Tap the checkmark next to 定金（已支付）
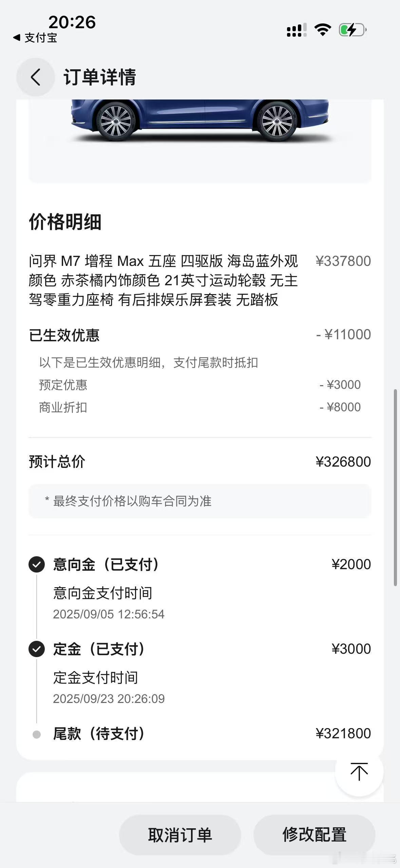The image size is (400, 868). point(37,649)
